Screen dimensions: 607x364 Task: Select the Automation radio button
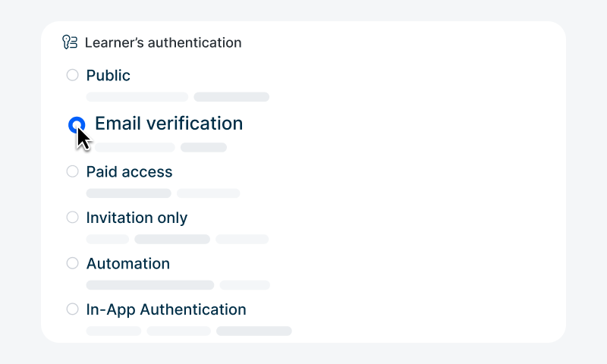[x=73, y=264]
